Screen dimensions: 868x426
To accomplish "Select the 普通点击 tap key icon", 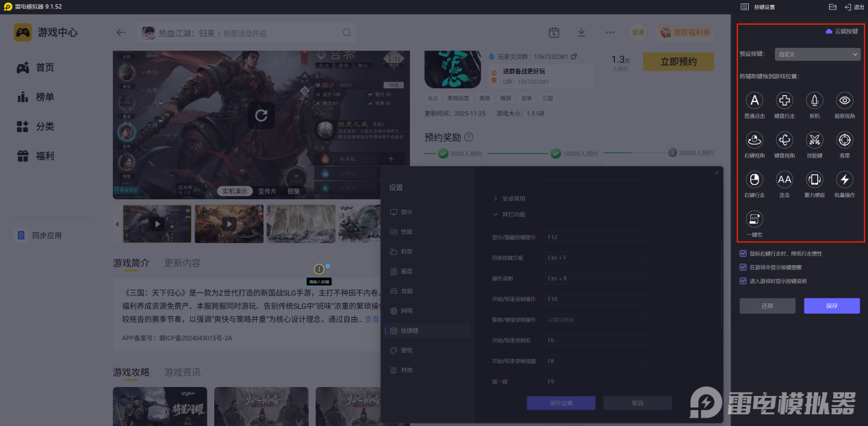I will [x=754, y=101].
